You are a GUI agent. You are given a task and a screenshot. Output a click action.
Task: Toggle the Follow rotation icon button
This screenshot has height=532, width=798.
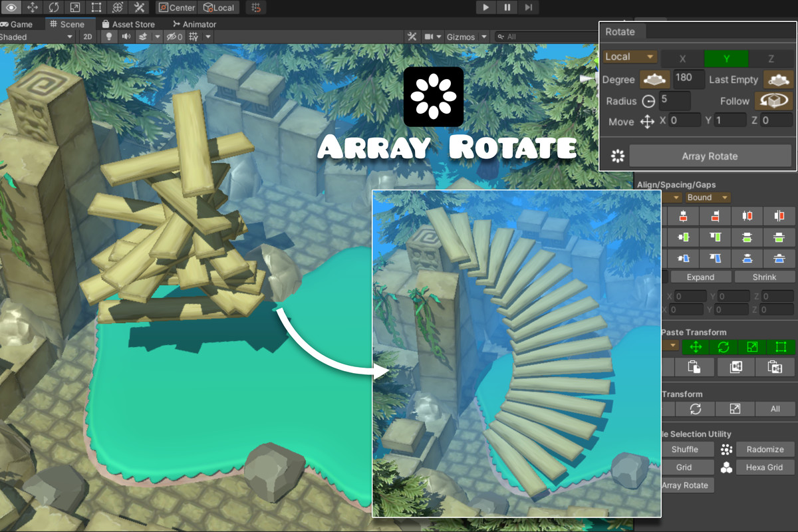[773, 100]
